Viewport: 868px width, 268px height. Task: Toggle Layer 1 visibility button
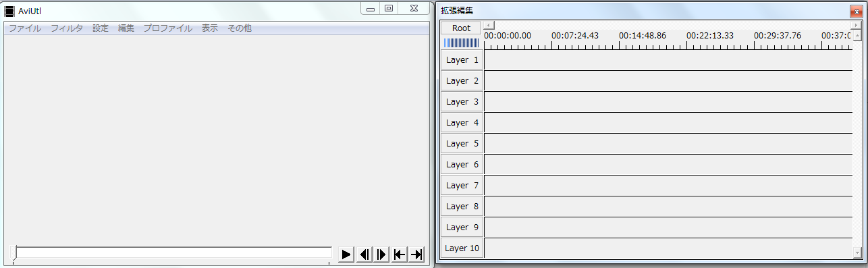click(x=462, y=60)
